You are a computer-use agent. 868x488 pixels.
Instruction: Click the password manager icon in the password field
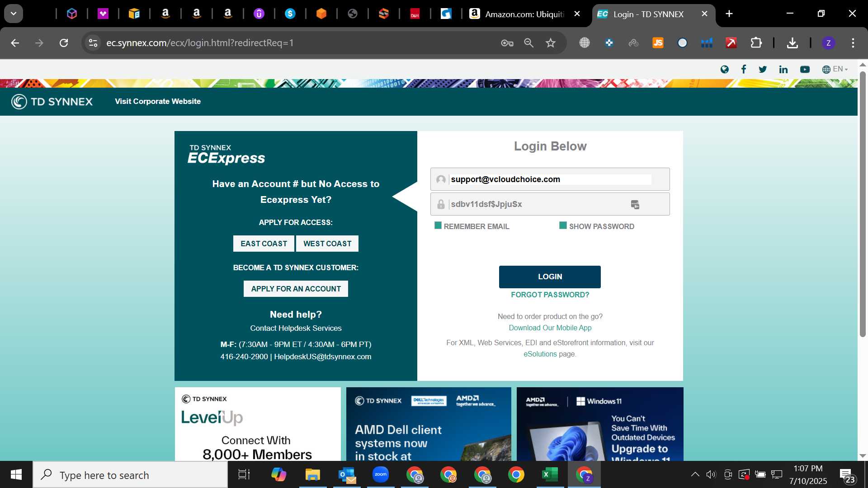click(635, 205)
